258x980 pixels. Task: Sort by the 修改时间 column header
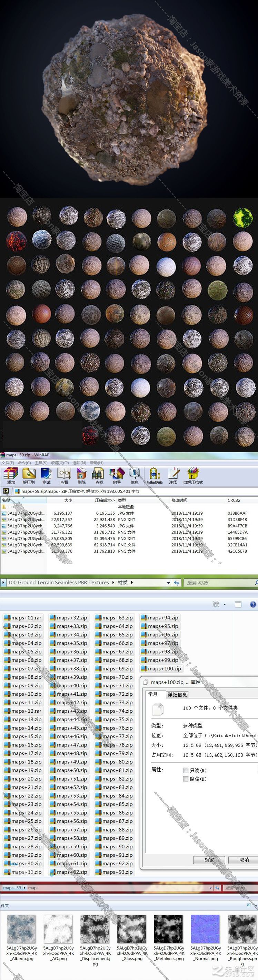coord(179,500)
